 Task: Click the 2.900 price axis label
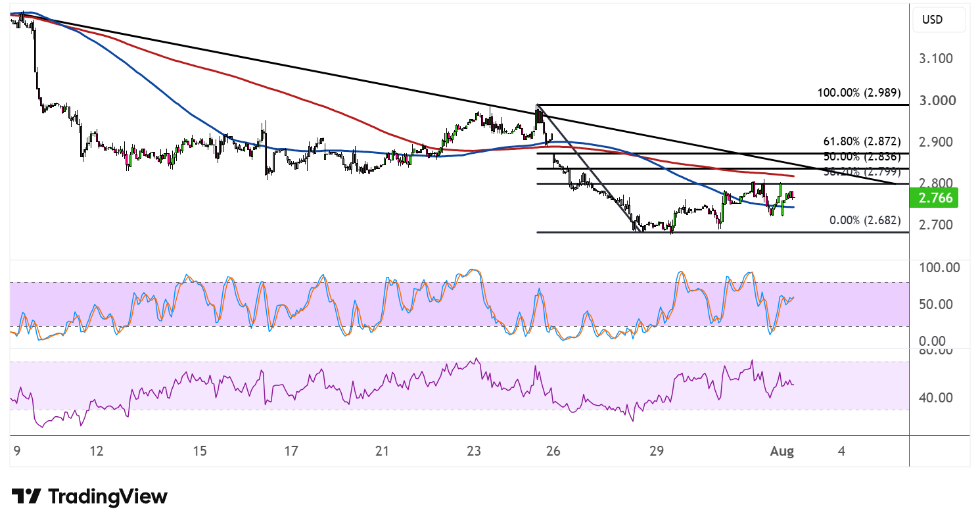point(937,142)
